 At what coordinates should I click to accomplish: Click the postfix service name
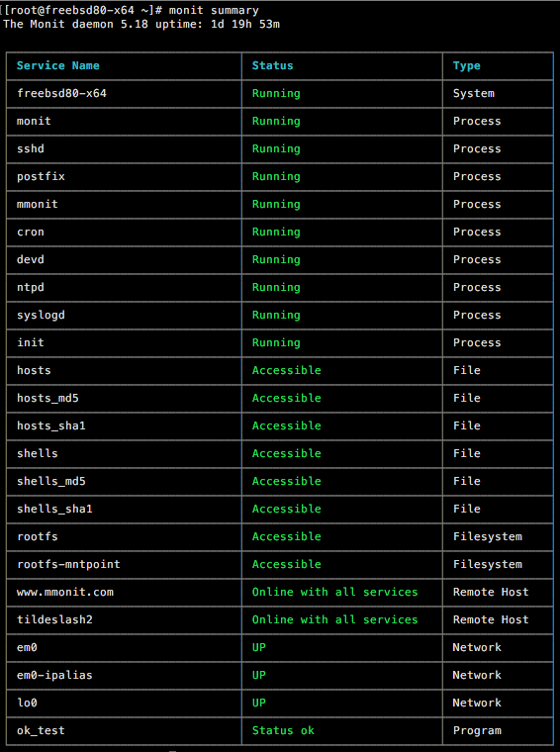[41, 176]
